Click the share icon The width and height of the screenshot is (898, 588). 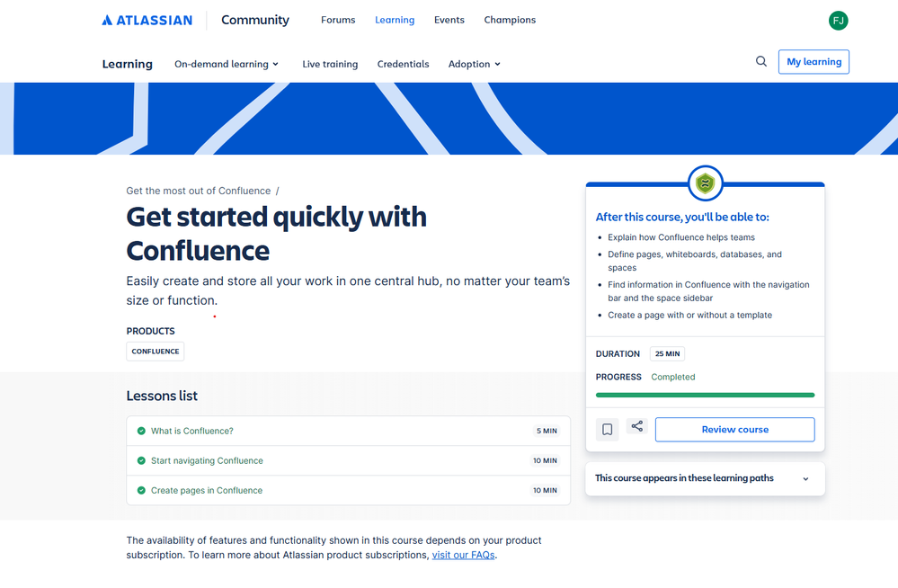tap(636, 426)
